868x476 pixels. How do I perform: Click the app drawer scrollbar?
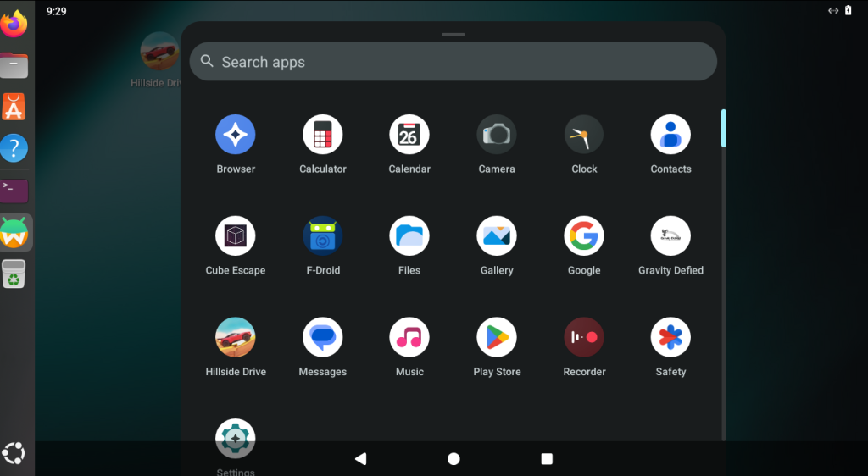point(723,129)
